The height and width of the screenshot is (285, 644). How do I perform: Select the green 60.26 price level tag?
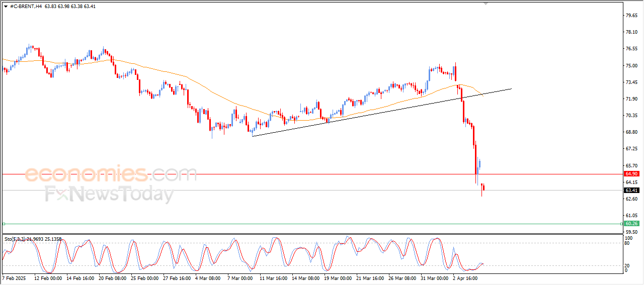631,224
